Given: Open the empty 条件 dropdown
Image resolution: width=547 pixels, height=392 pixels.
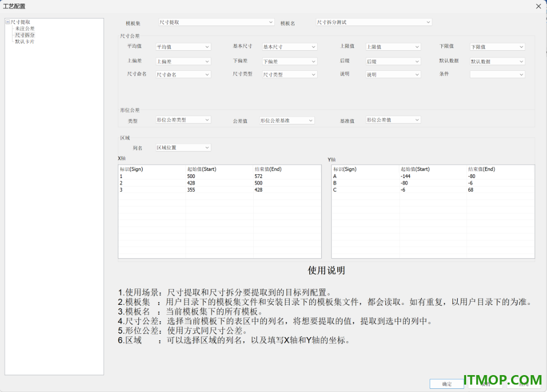Looking at the screenshot, I should [x=497, y=74].
